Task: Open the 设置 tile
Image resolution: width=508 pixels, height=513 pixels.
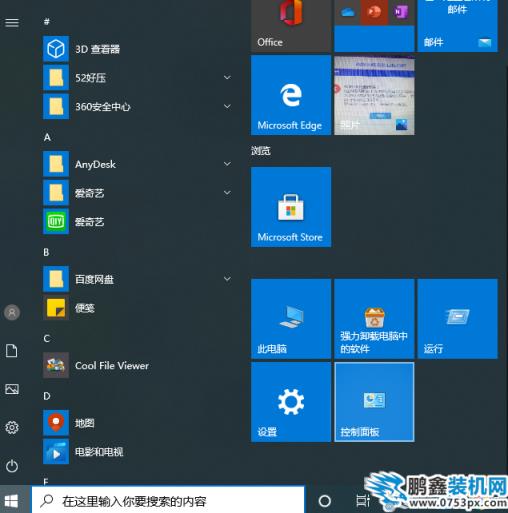Action: coord(291,402)
